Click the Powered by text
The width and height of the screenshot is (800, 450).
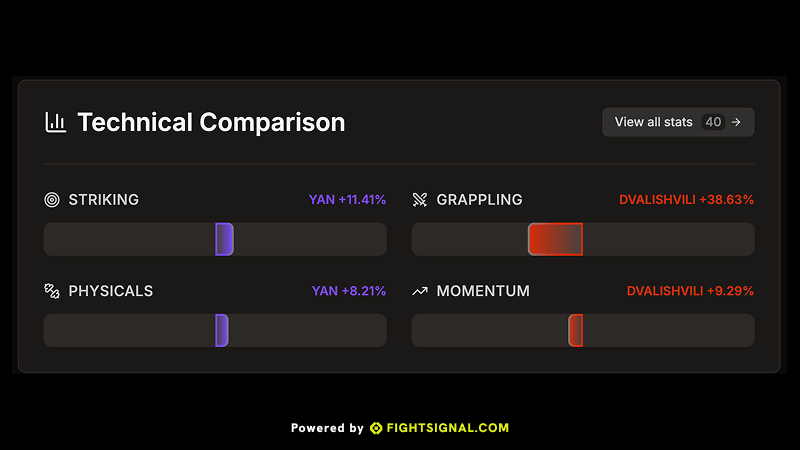point(327,428)
